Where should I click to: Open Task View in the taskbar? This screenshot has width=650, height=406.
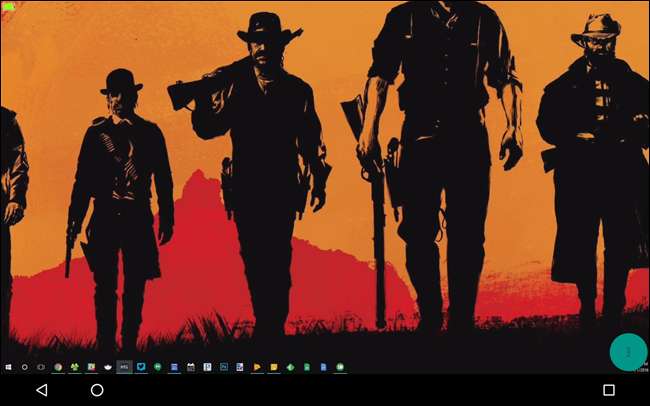coord(41,367)
